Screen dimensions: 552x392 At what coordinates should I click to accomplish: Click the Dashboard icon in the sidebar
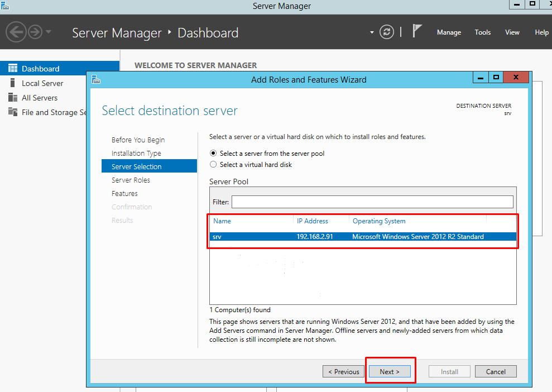coord(13,68)
